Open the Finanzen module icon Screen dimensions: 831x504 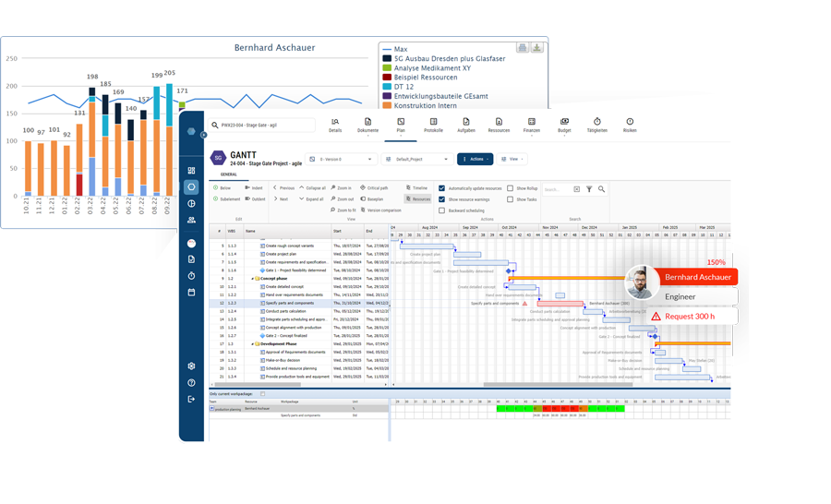coord(531,122)
